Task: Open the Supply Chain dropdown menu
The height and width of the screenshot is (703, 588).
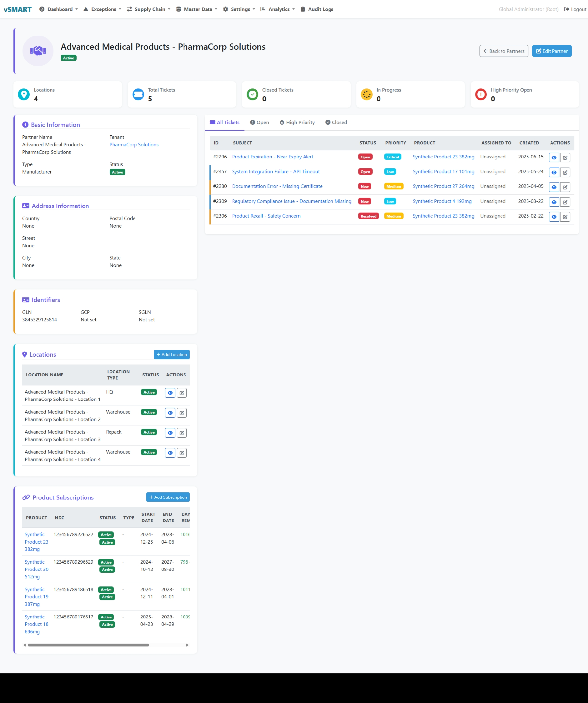Action: (149, 9)
